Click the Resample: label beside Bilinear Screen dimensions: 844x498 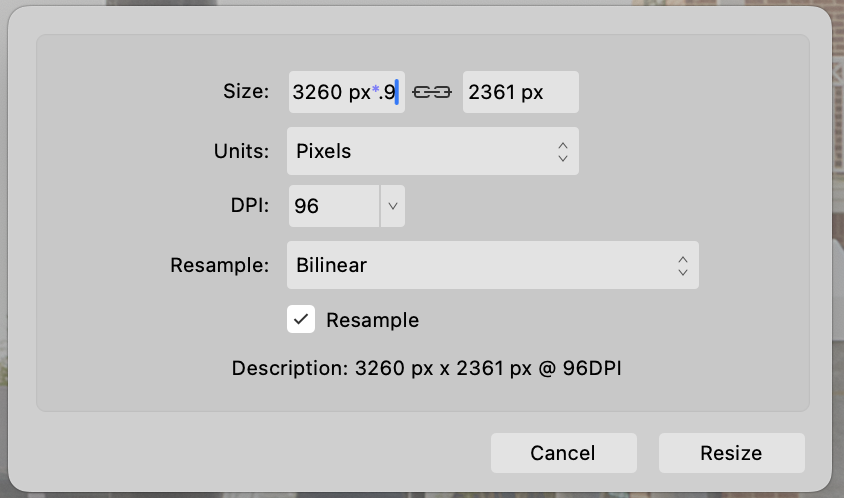point(220,265)
